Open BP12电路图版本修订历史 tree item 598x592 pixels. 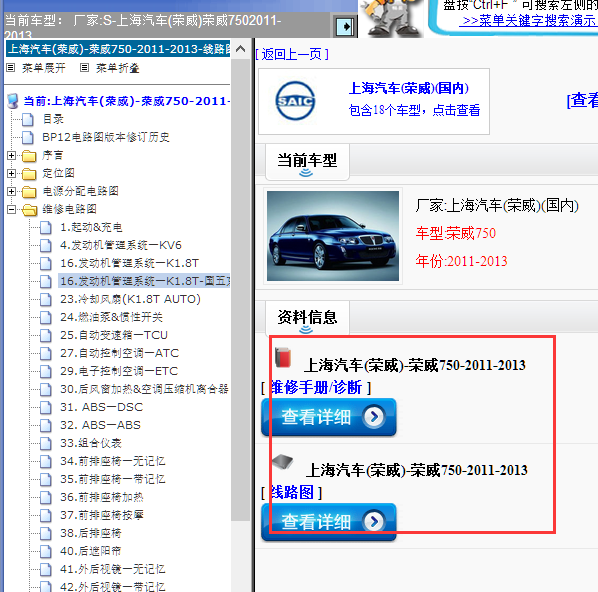click(106, 137)
